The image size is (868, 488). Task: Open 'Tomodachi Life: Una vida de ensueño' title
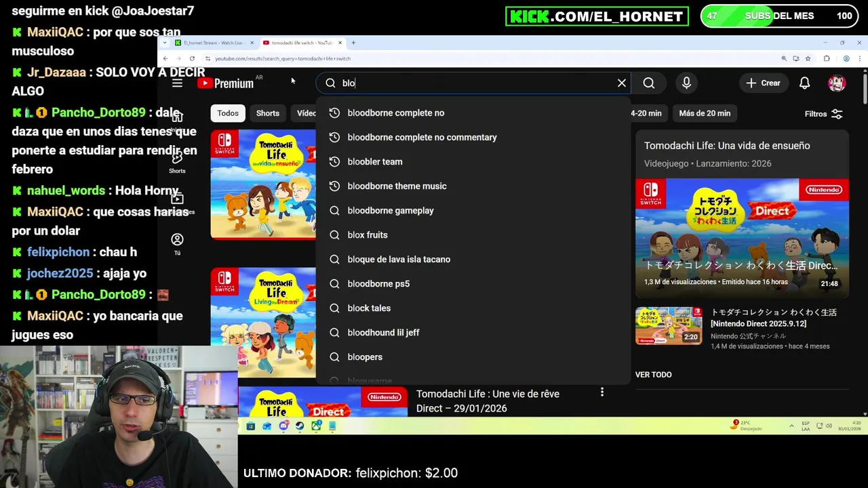(x=727, y=146)
